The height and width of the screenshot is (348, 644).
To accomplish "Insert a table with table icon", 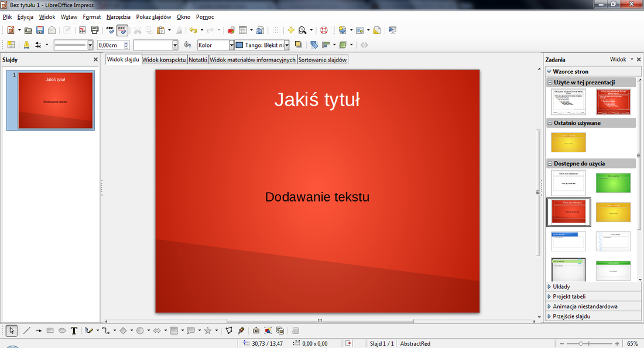I will tap(243, 30).
